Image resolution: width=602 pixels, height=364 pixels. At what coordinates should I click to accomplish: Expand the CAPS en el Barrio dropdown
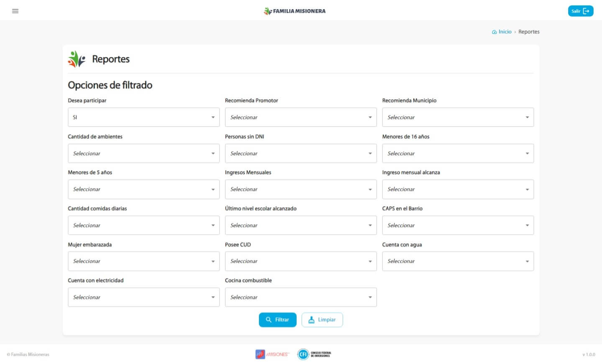click(458, 226)
